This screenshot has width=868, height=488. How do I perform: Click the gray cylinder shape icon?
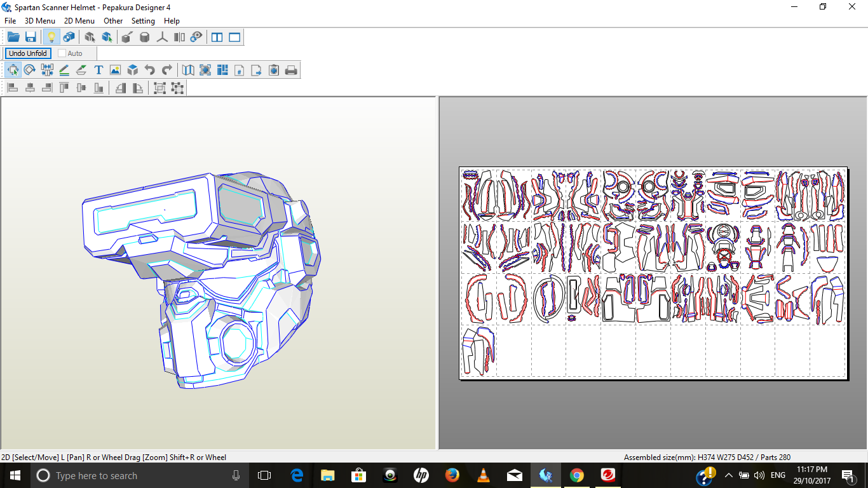(144, 37)
